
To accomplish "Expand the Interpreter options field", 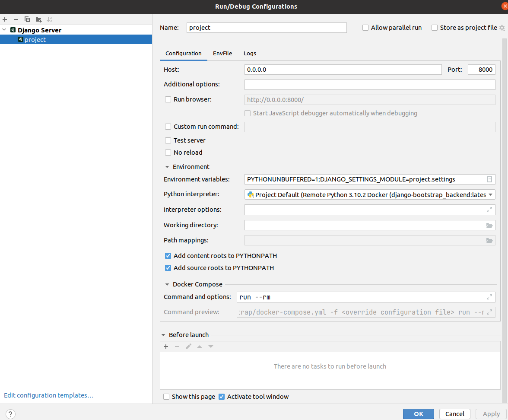I will (489, 210).
